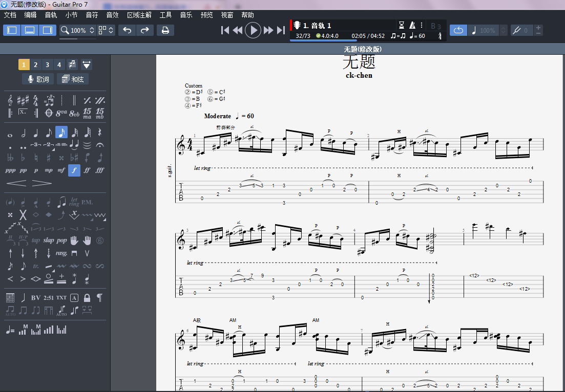The image size is (565, 392).
Task: Toggle the metronome icon
Action: click(x=412, y=25)
